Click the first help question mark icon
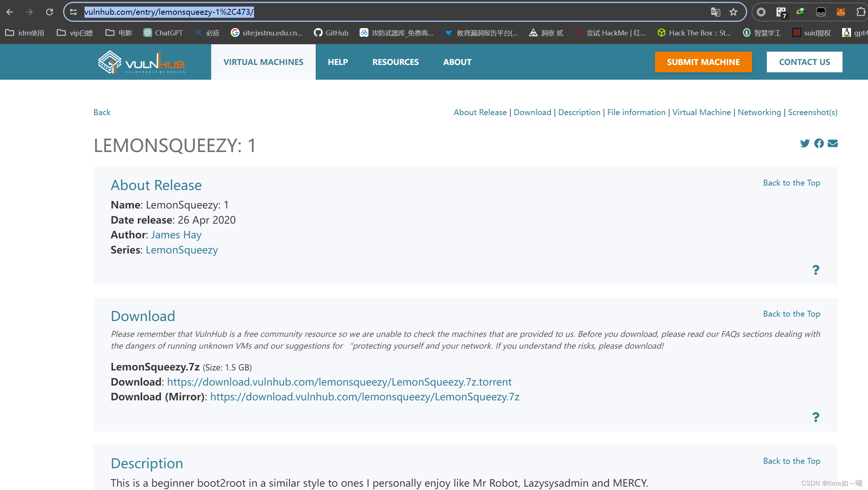868x490 pixels. [816, 269]
